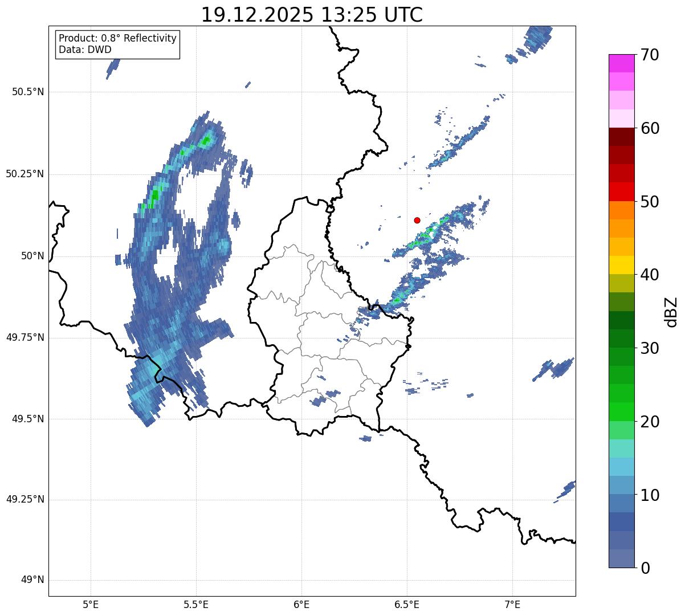Click the orange swatch just below 50 dBZ
The image size is (685, 616).
622,210
